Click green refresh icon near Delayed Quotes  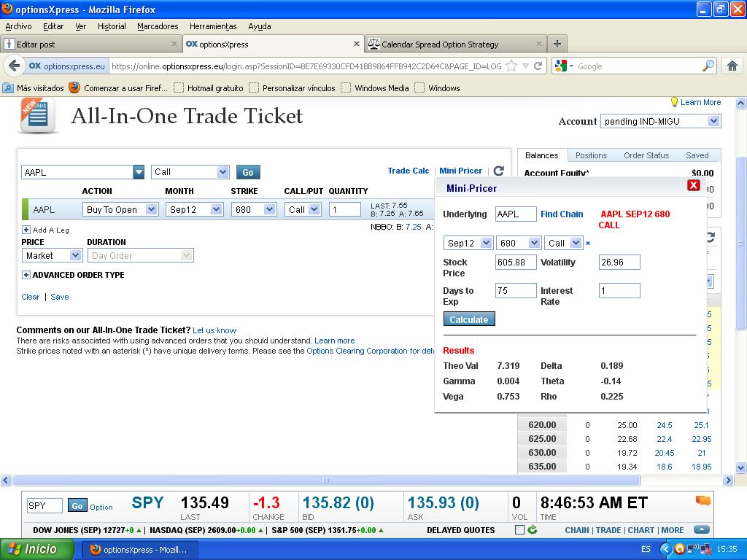coord(532,529)
